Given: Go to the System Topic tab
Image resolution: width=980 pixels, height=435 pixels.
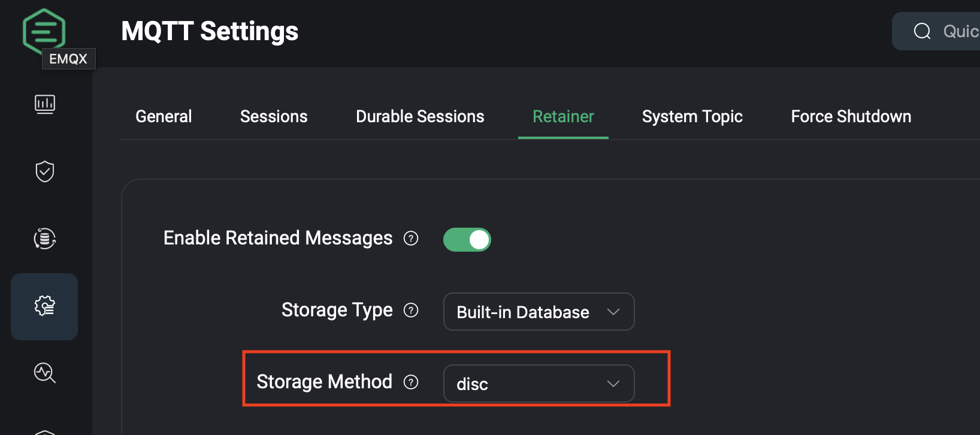Looking at the screenshot, I should pyautogui.click(x=692, y=116).
